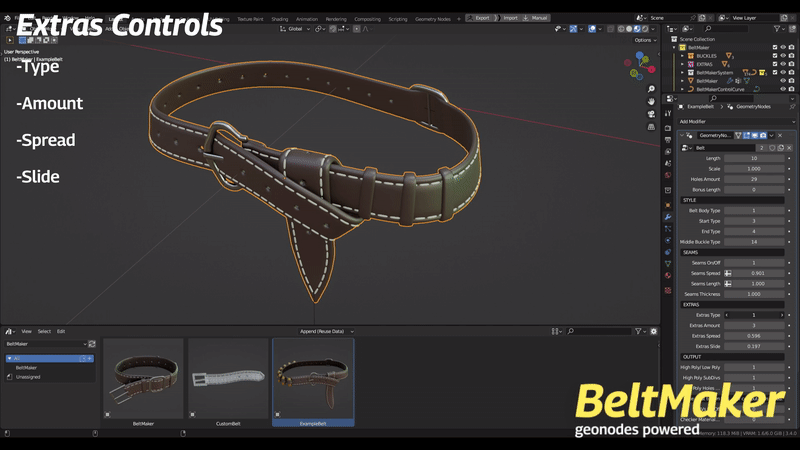Remove the GeometryNodes modifier
Image resolution: width=800 pixels, height=450 pixels.
point(780,135)
